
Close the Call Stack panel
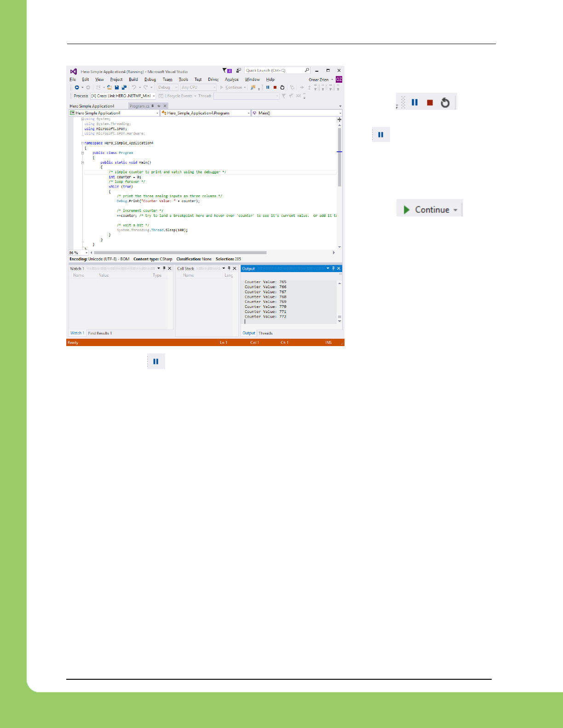pyautogui.click(x=235, y=268)
